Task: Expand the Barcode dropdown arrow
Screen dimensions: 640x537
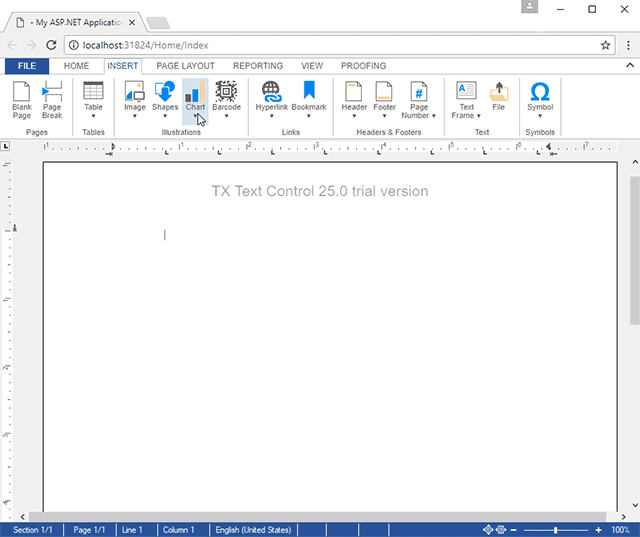Action: [x=226, y=116]
